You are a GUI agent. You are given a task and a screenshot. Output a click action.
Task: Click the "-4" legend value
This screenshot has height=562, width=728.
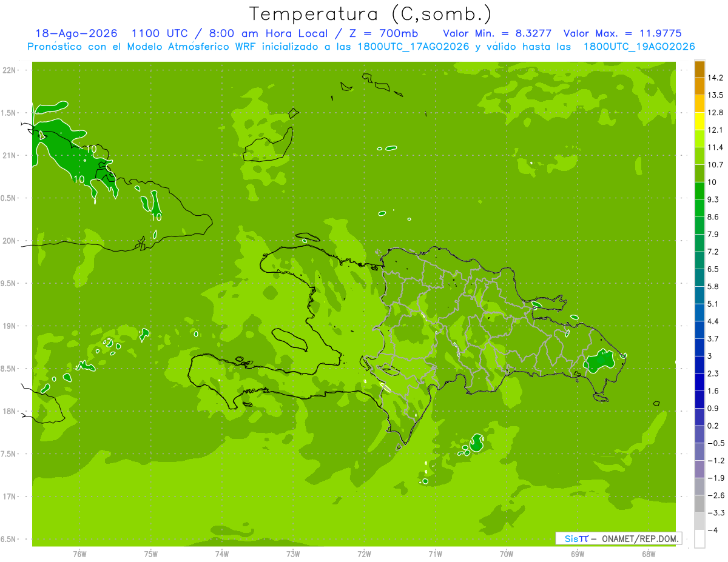pyautogui.click(x=712, y=530)
